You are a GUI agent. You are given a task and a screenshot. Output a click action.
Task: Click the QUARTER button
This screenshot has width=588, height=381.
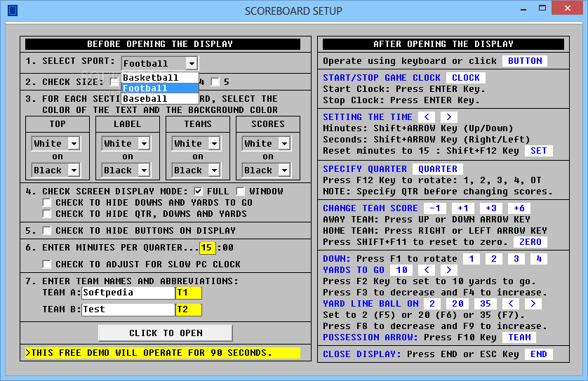[x=438, y=169]
